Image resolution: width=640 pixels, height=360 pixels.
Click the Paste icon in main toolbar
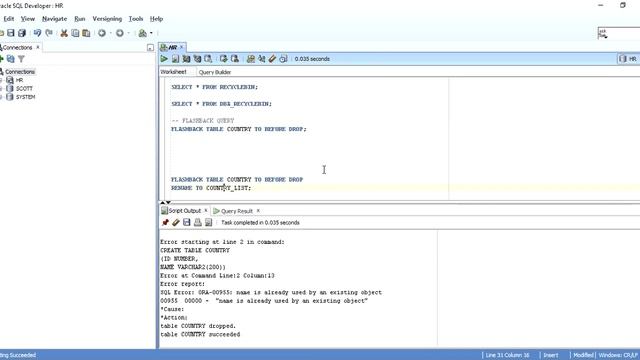[86, 33]
